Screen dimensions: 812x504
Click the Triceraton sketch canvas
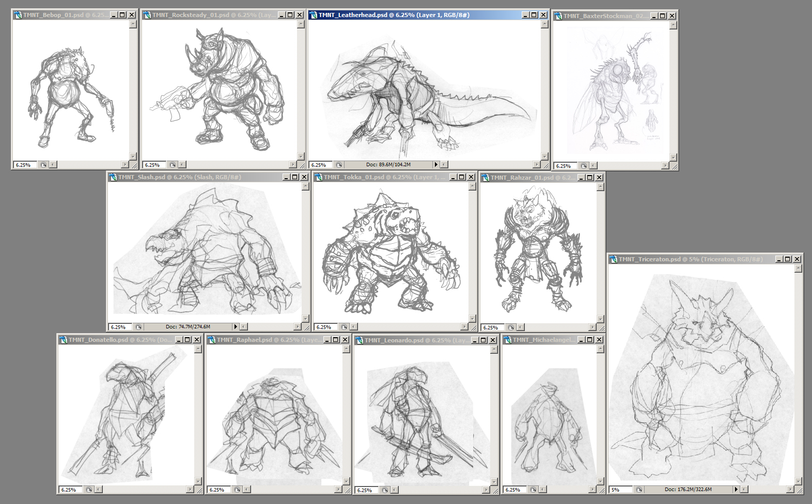tap(702, 375)
